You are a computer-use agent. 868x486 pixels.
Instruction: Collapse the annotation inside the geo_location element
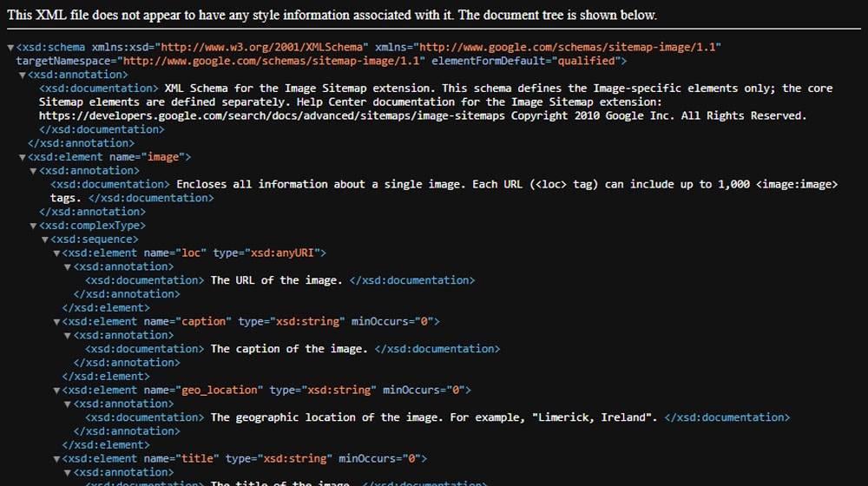click(x=68, y=404)
